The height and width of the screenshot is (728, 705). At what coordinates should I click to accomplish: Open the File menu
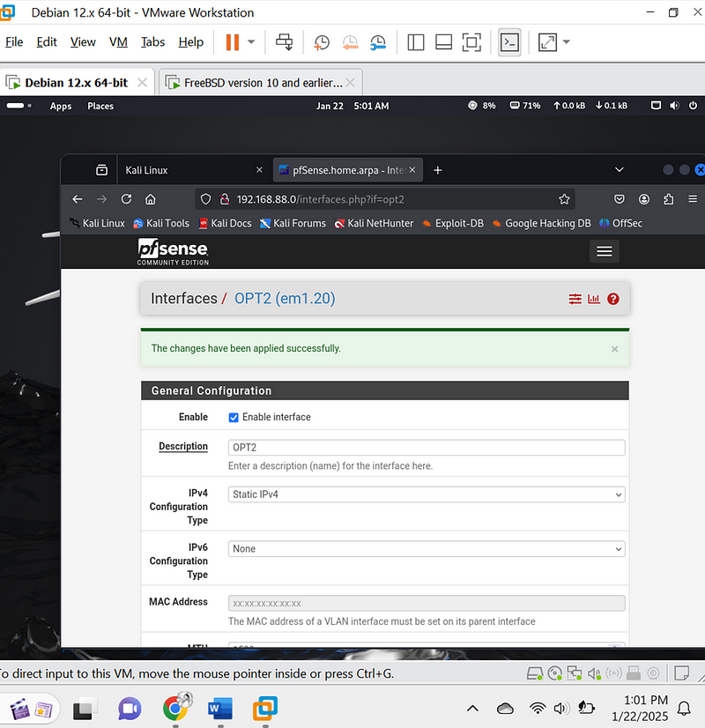[14, 42]
